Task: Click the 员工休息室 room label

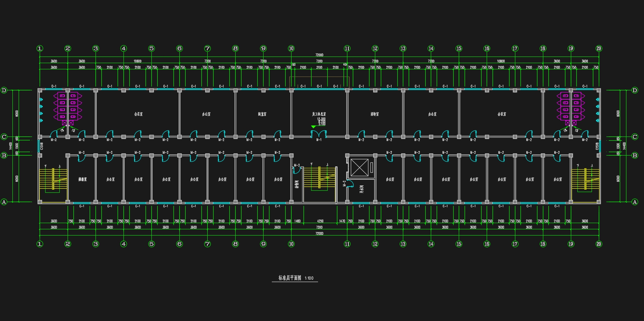Action: point(319,114)
